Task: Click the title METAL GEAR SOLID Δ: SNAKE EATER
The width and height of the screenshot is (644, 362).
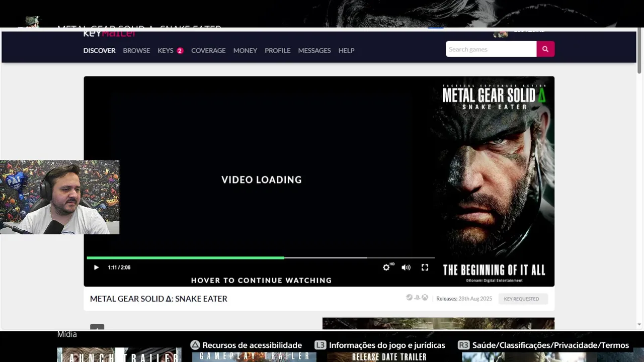Action: (x=158, y=299)
